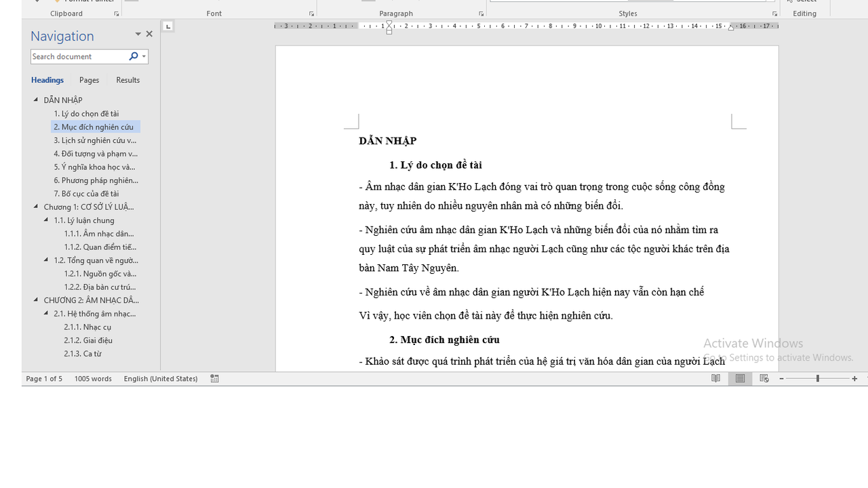Click the macro recording status icon
Screen dimensions: 868x488
(214, 379)
